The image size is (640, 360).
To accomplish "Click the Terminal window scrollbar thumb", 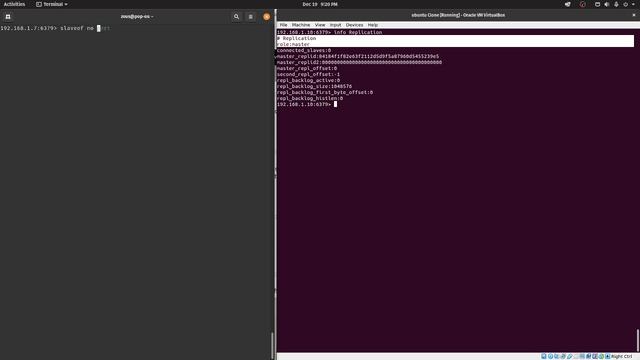I will point(273,345).
